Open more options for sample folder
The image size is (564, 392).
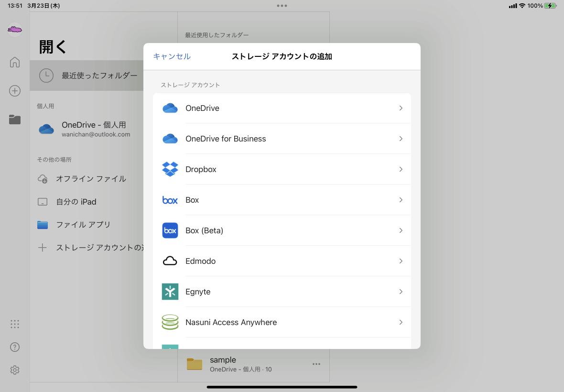click(x=316, y=364)
